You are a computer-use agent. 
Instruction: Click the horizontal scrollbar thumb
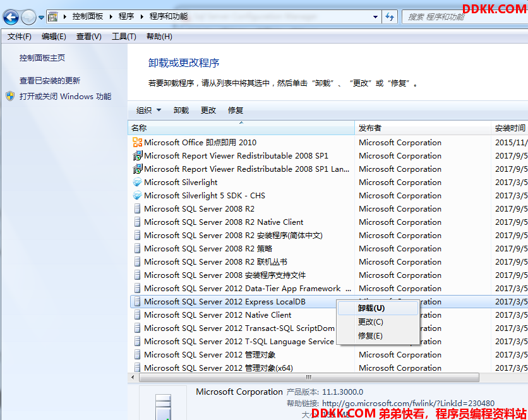click(309, 377)
